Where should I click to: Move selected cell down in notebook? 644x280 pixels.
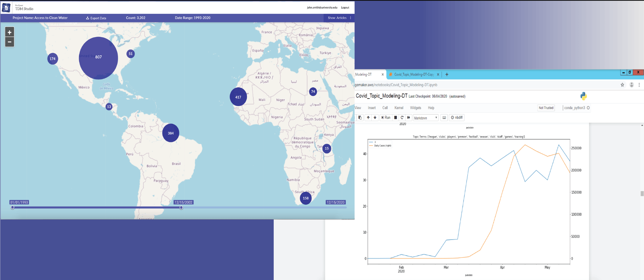click(375, 118)
